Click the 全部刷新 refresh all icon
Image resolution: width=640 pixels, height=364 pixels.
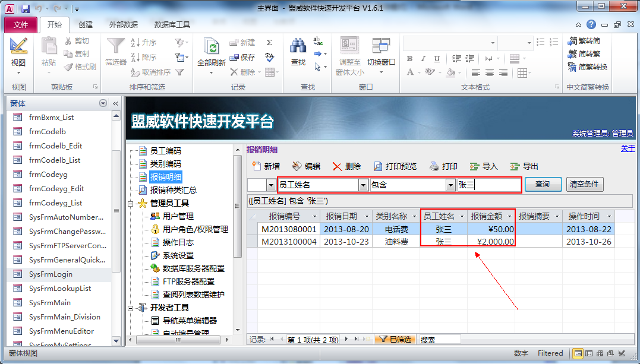tap(212, 47)
